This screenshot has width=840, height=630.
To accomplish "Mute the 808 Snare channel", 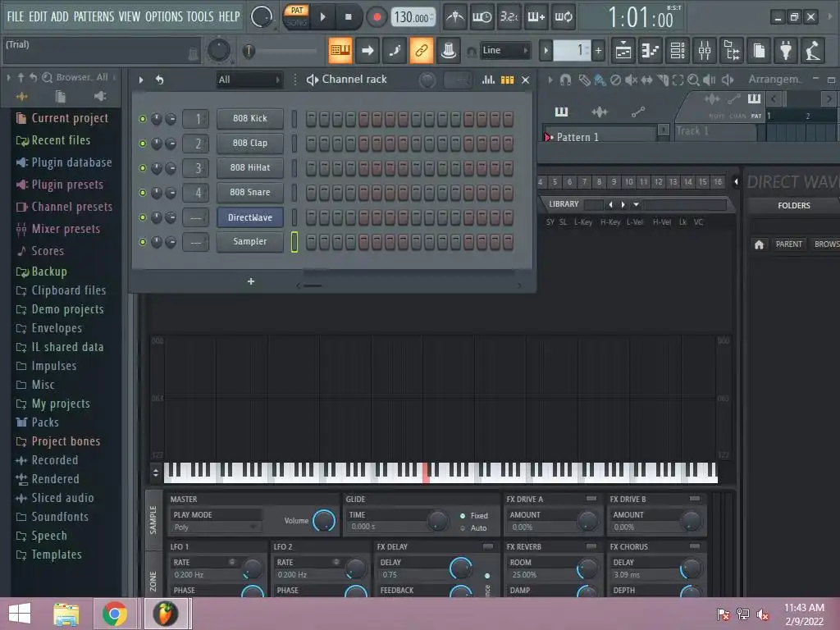I will [143, 193].
